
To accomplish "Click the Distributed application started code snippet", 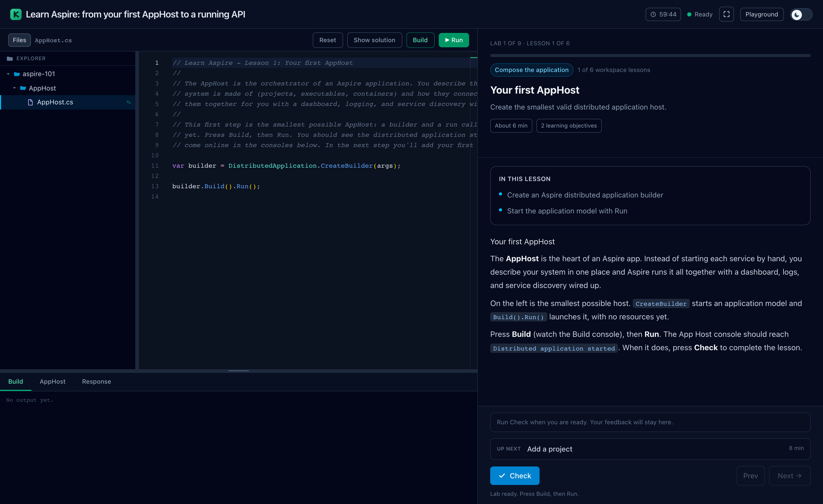I will [554, 348].
